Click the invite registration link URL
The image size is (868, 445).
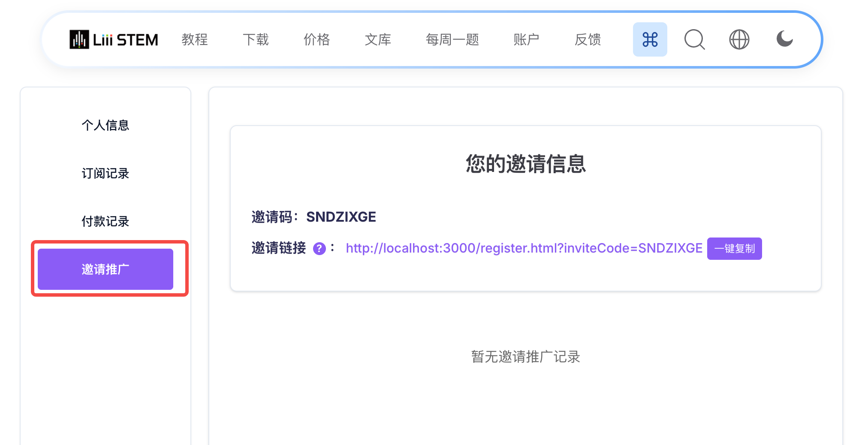(524, 248)
